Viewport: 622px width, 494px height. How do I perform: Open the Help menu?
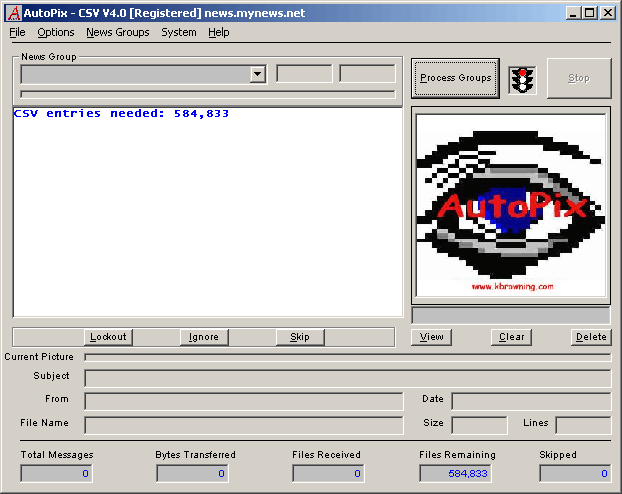[219, 32]
